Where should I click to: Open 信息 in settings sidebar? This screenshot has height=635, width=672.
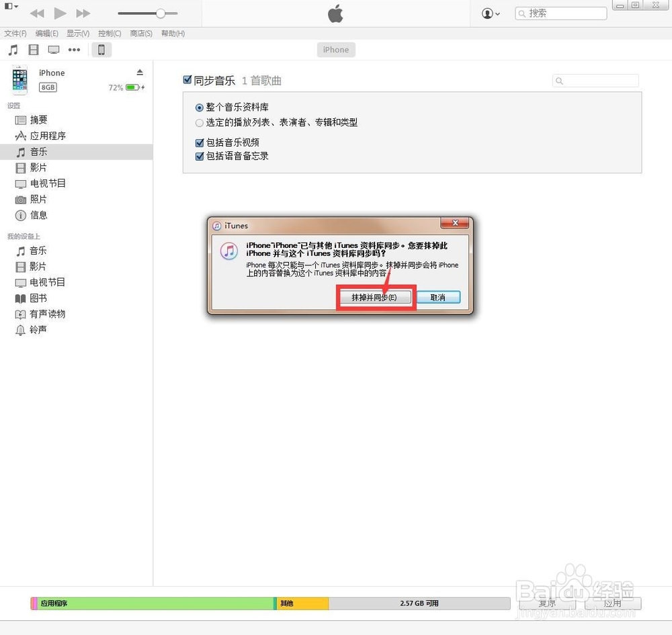(77, 215)
